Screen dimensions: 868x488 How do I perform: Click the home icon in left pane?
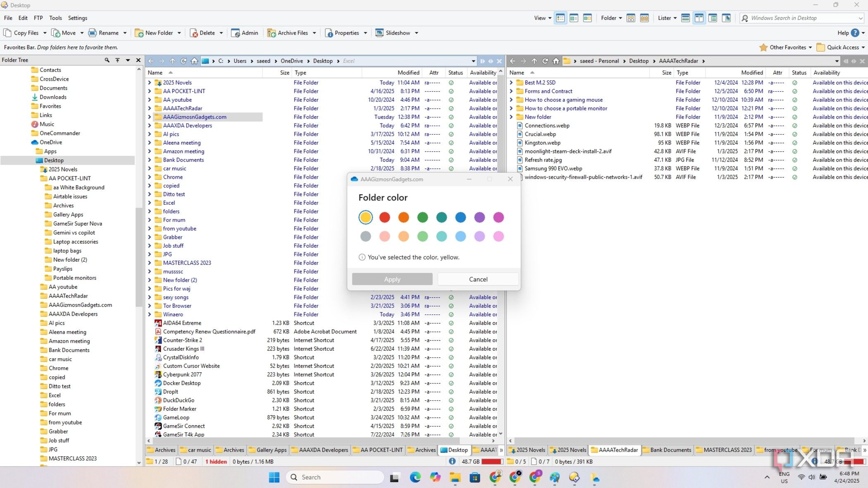[194, 61]
